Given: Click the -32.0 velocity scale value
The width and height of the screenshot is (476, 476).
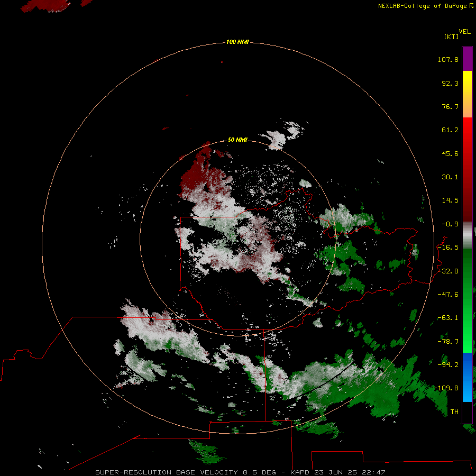Looking at the screenshot, I should [448, 271].
